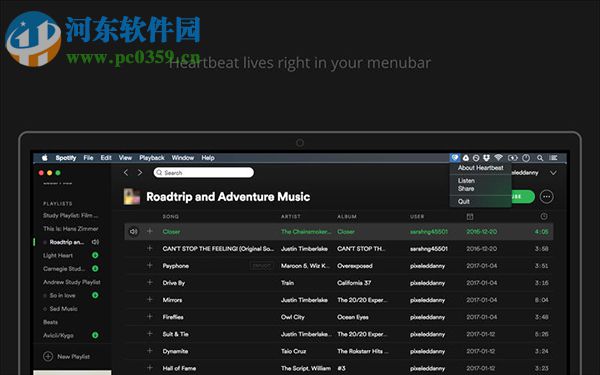
Task: Add Payphone with its plus icon
Action: 150,265
